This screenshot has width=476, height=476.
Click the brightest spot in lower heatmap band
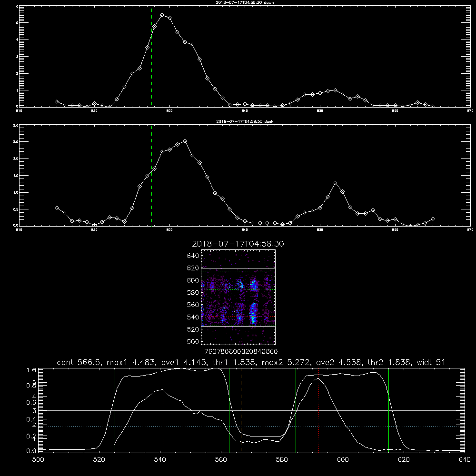click(x=253, y=318)
